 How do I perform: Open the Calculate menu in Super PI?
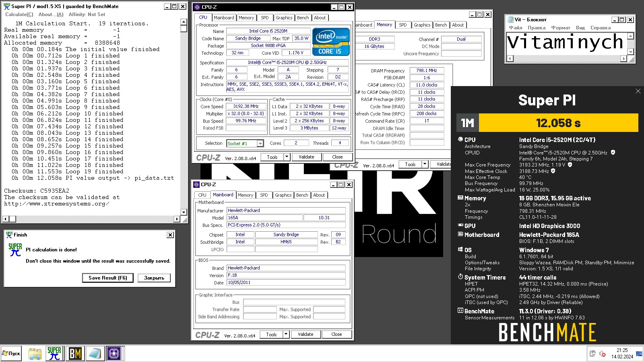(x=19, y=14)
